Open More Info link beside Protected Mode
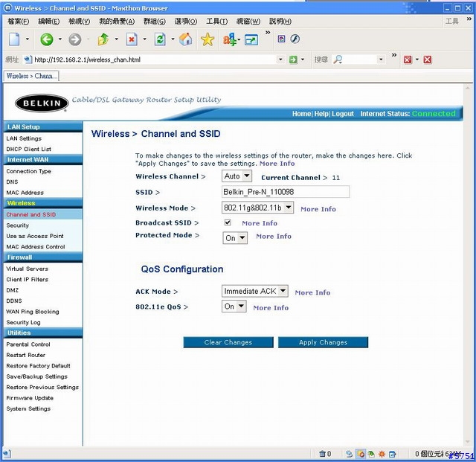This screenshot has width=476, height=462. 274,236
